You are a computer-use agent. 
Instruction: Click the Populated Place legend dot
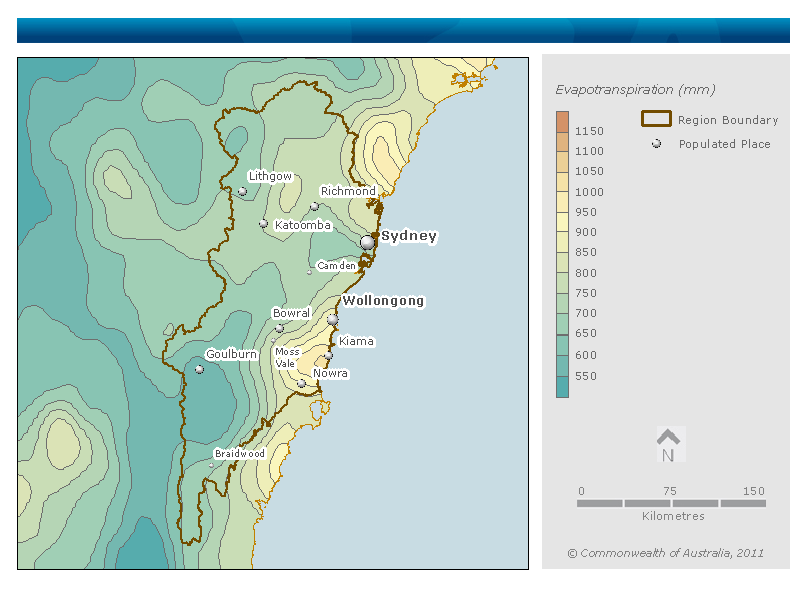point(657,144)
